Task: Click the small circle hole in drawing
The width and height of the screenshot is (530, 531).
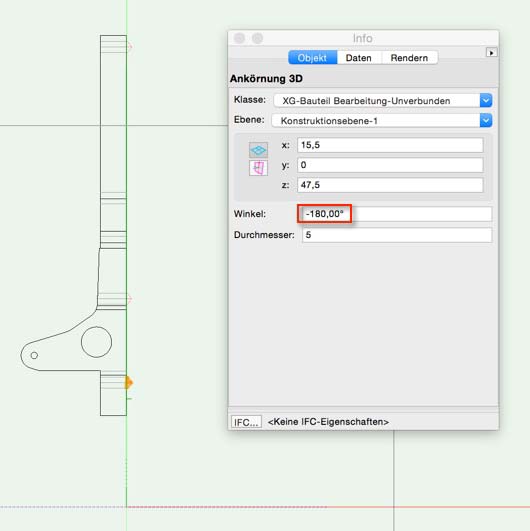Action: click(x=34, y=355)
